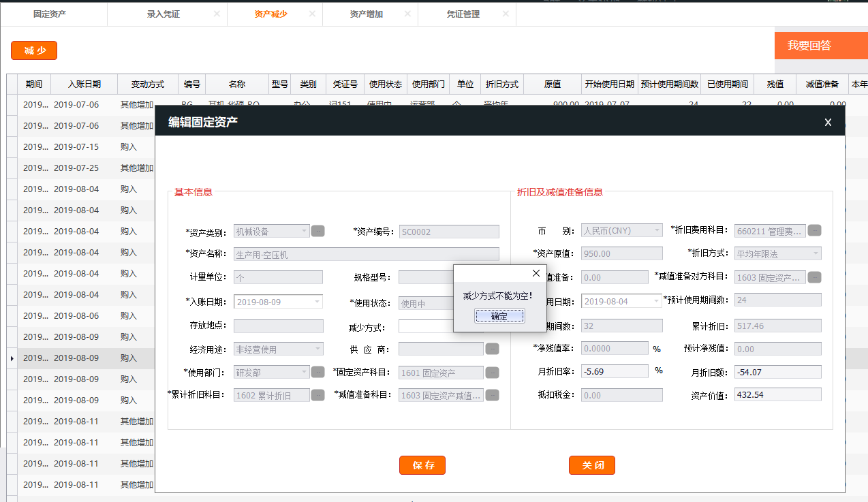Click the browse icon next to 固定资产科目

click(492, 373)
